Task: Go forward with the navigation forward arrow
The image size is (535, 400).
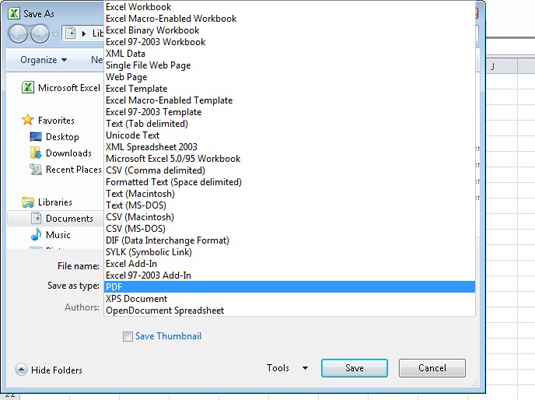Action: [x=40, y=34]
